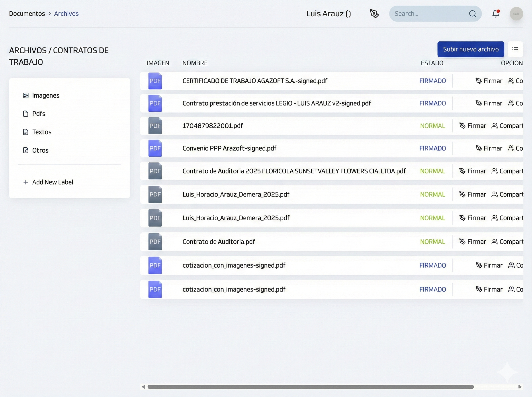Click the search magnifier icon
Screen dimensions: 532x397
point(472,14)
